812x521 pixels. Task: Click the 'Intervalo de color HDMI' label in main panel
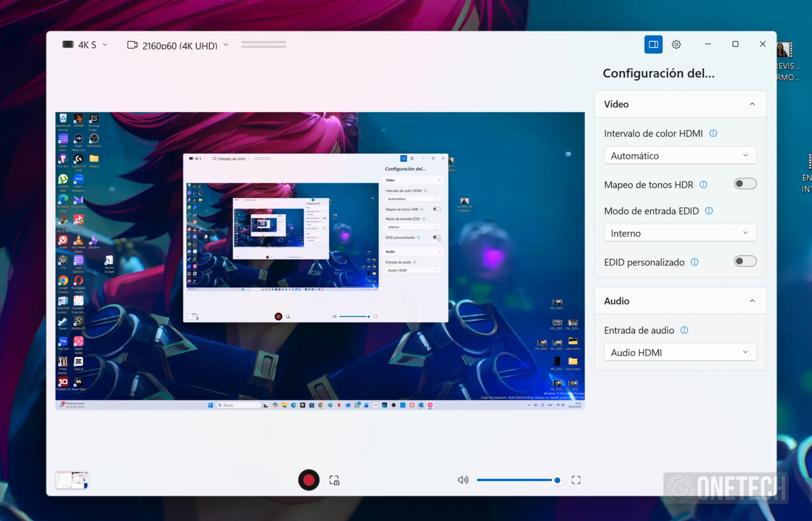653,133
